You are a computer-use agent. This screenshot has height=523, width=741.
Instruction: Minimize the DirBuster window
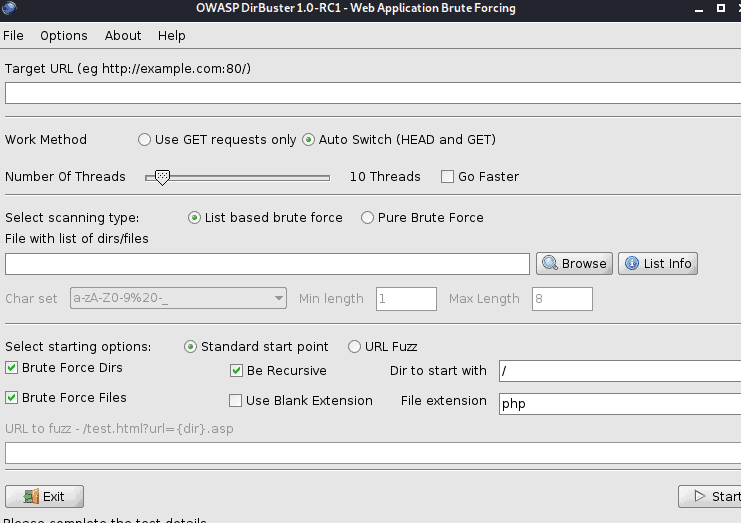point(699,9)
